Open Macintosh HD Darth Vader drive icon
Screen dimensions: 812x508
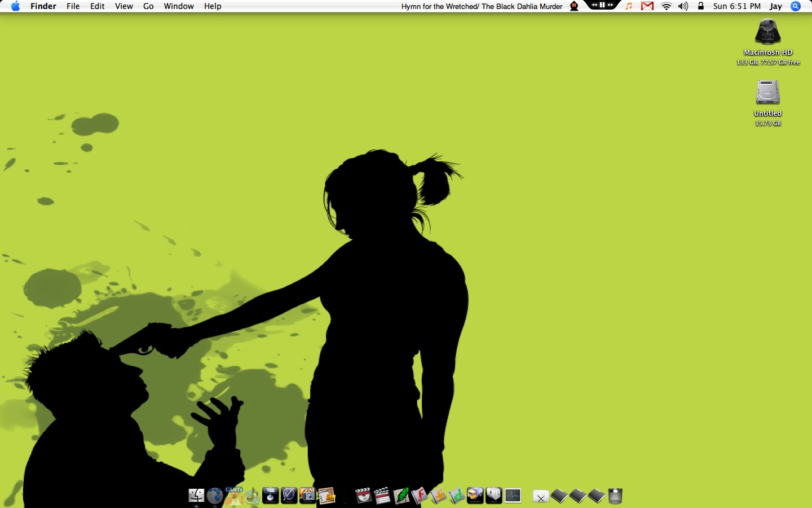tap(767, 32)
